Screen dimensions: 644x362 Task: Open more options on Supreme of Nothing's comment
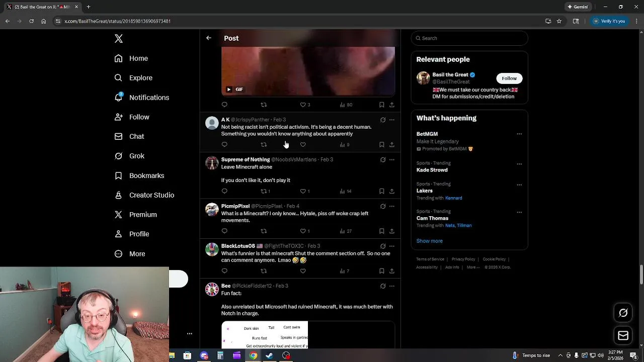392,160
